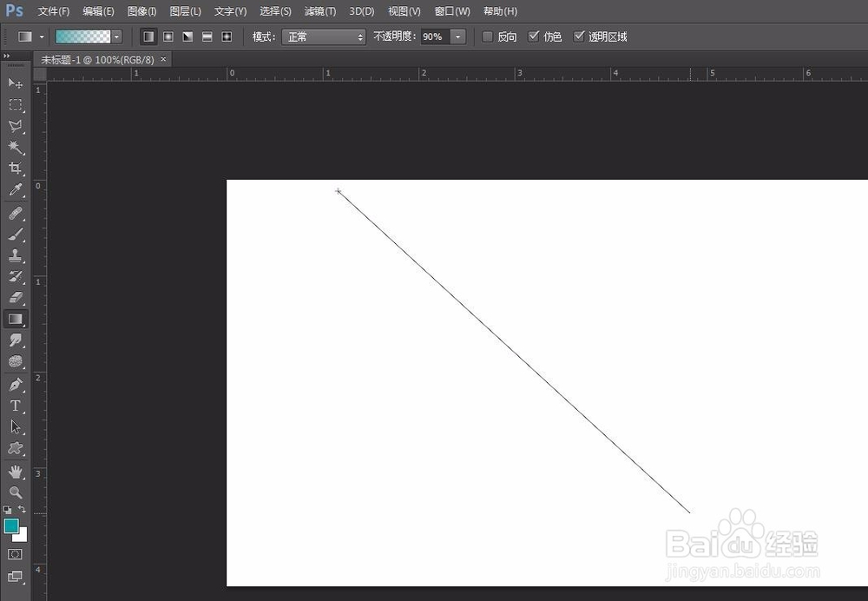Select the Brush tool
868x601 pixels.
pos(16,234)
